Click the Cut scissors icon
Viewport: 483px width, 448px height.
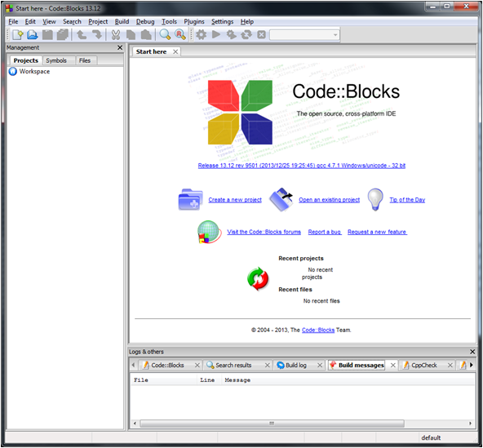pos(116,34)
